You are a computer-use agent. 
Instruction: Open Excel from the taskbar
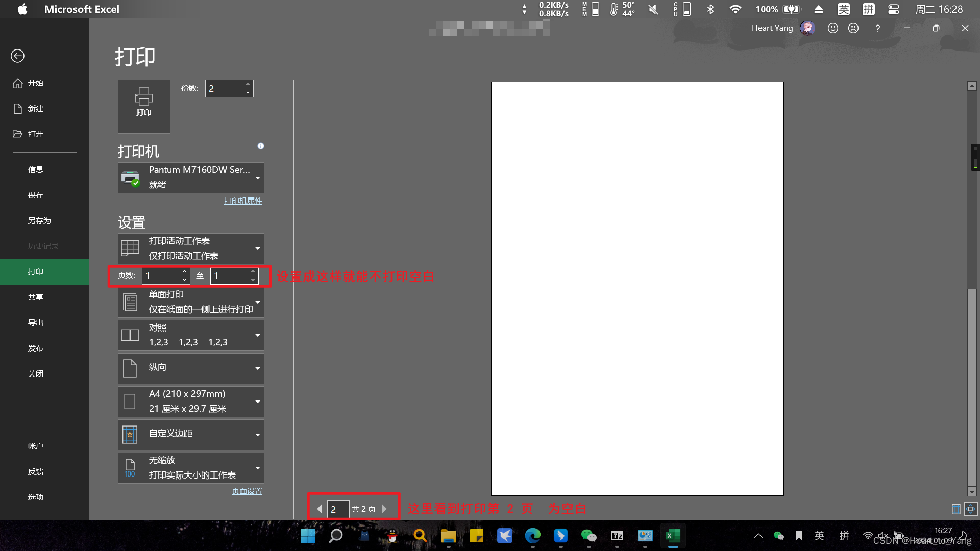tap(673, 536)
